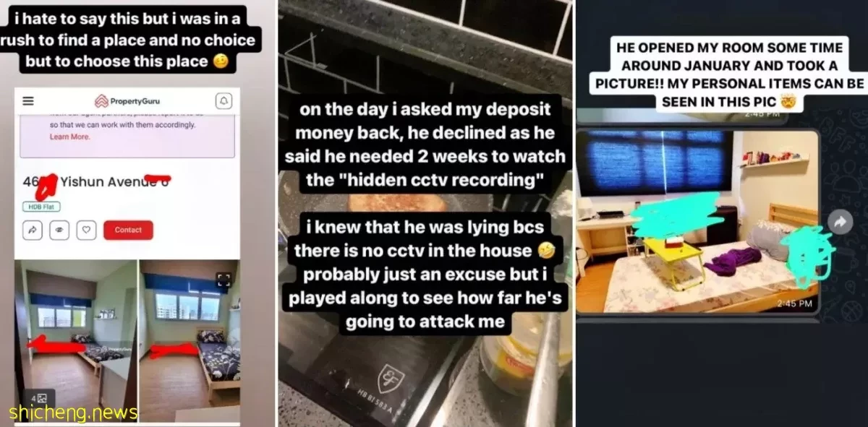The width and height of the screenshot is (868, 427).
Task: Open the right bedroom listing photo
Action: point(190,340)
